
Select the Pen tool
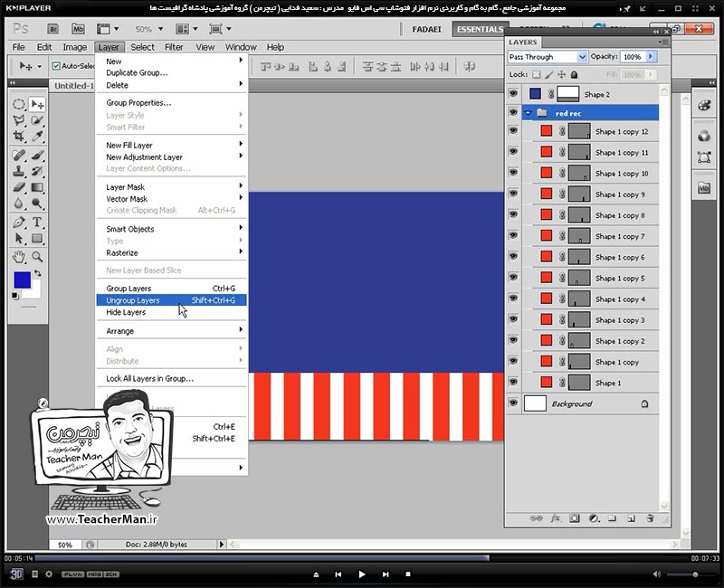click(x=18, y=223)
